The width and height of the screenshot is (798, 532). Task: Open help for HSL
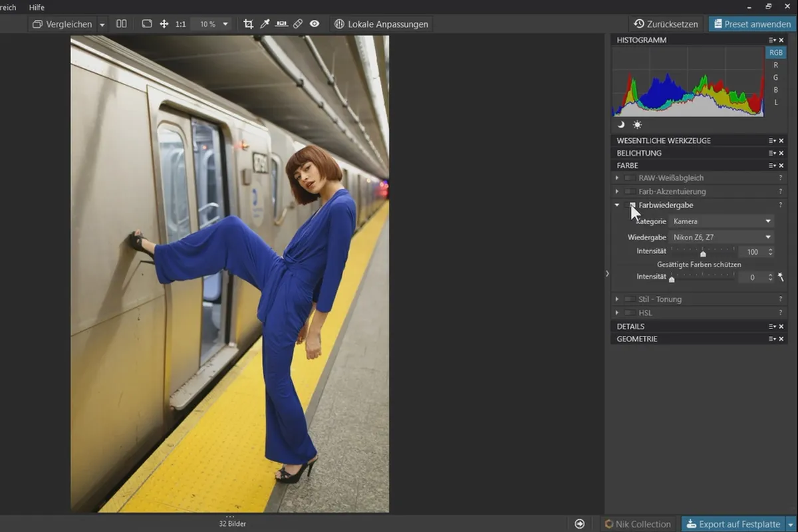(781, 313)
